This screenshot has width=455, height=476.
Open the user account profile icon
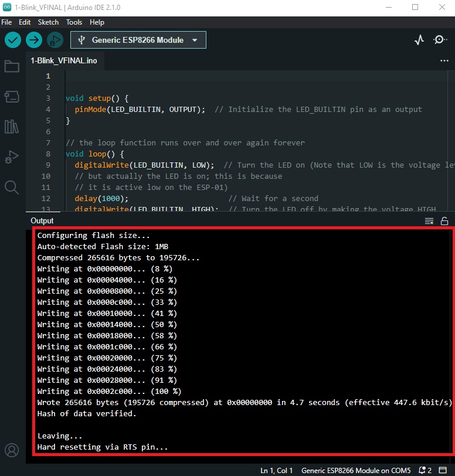point(12,450)
